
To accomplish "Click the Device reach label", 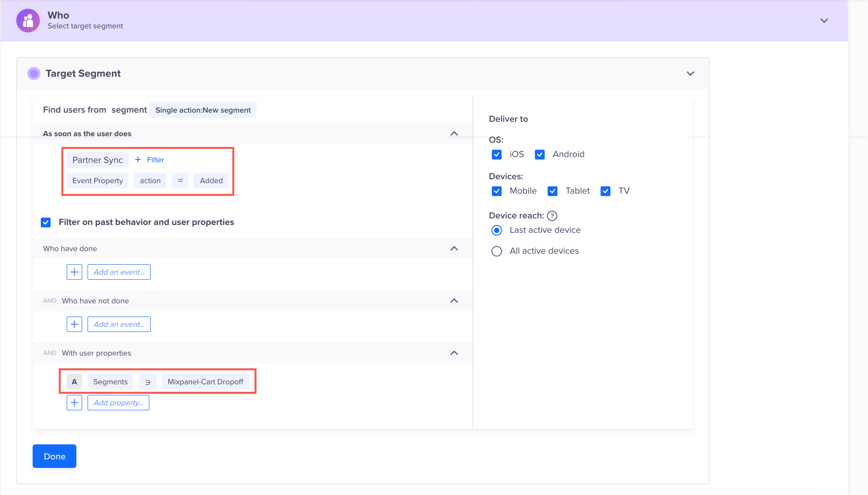I will [516, 216].
